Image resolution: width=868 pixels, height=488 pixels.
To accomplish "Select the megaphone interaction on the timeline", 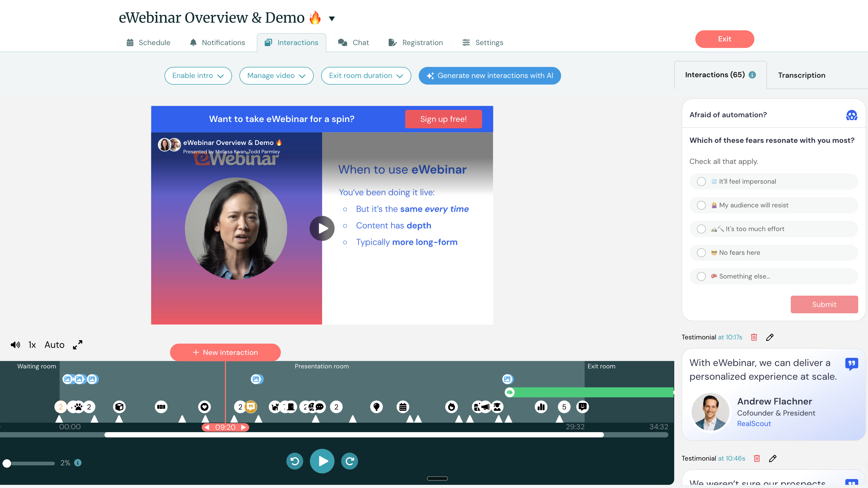I will [486, 407].
